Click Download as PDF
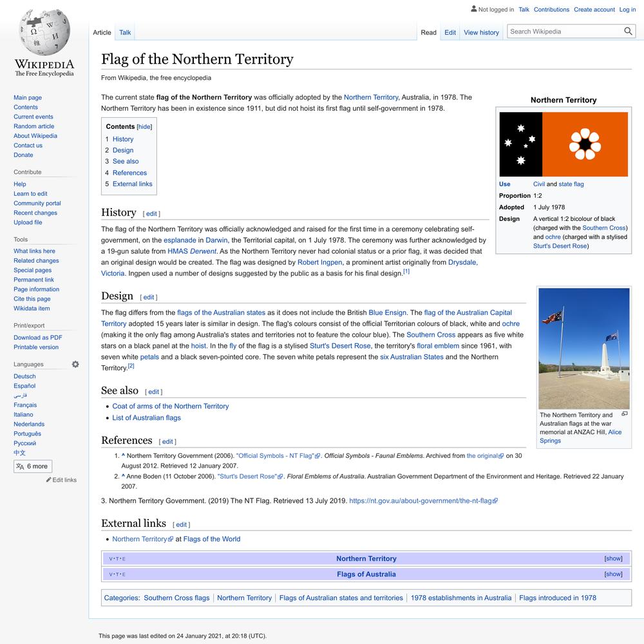This screenshot has width=644, height=644. pos(38,337)
